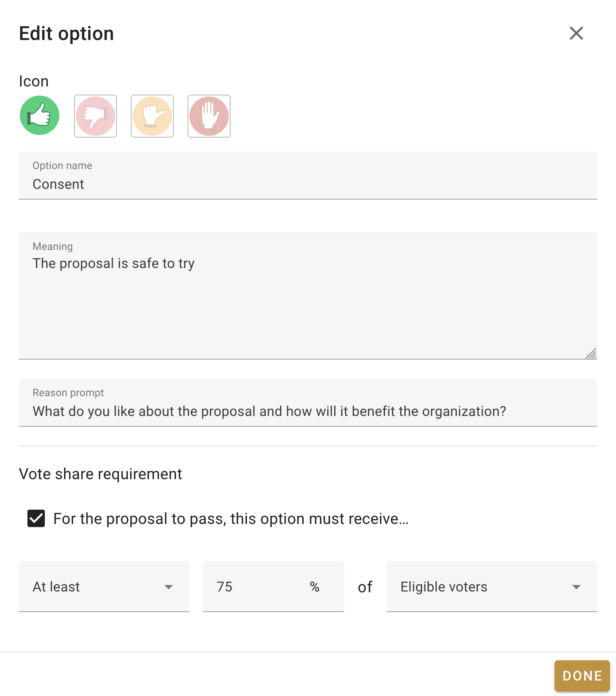Close the Edit option dialog with the X
Image resolution: width=616 pixels, height=696 pixels.
[x=576, y=33]
